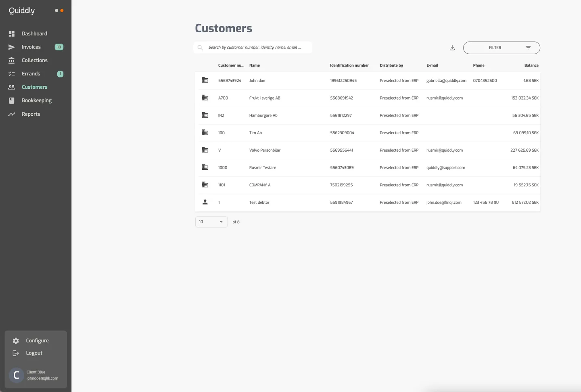Screen dimensions: 581x392
Task: Click the Dashboard grid icon
Action: coord(12,34)
